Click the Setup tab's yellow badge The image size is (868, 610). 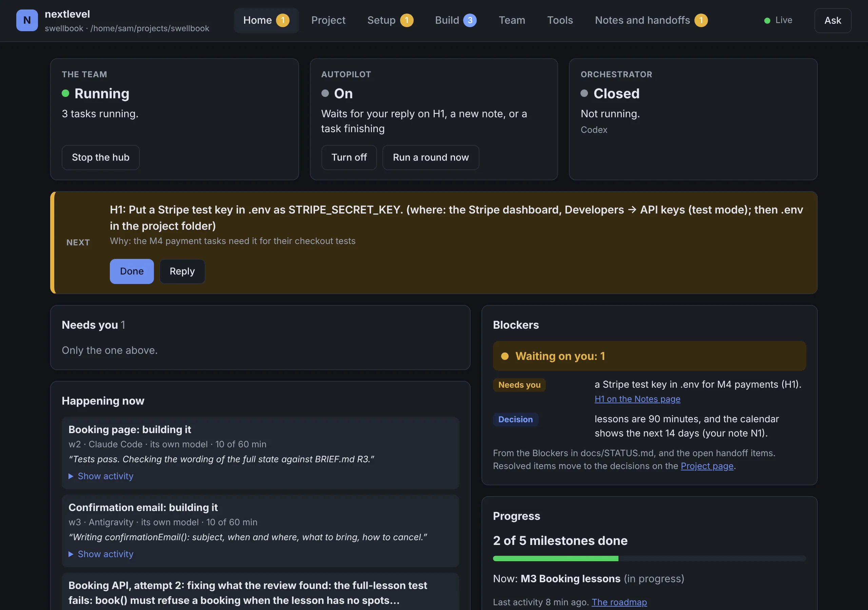pyautogui.click(x=407, y=20)
